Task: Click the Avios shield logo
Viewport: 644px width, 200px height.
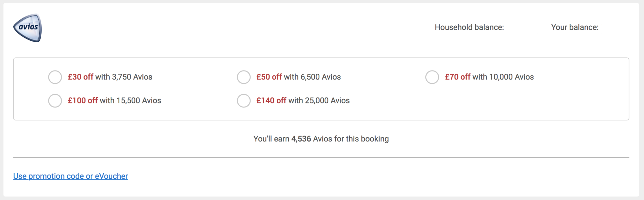Action: (27, 28)
